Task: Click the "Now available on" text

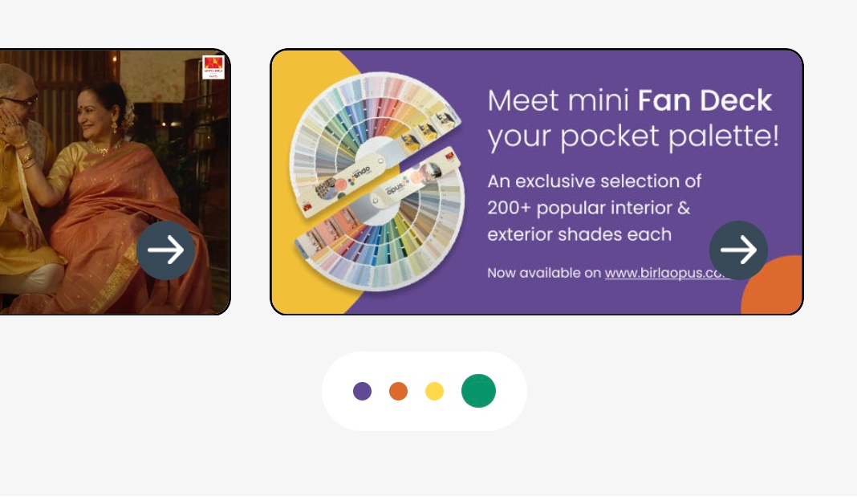Action: coord(543,273)
